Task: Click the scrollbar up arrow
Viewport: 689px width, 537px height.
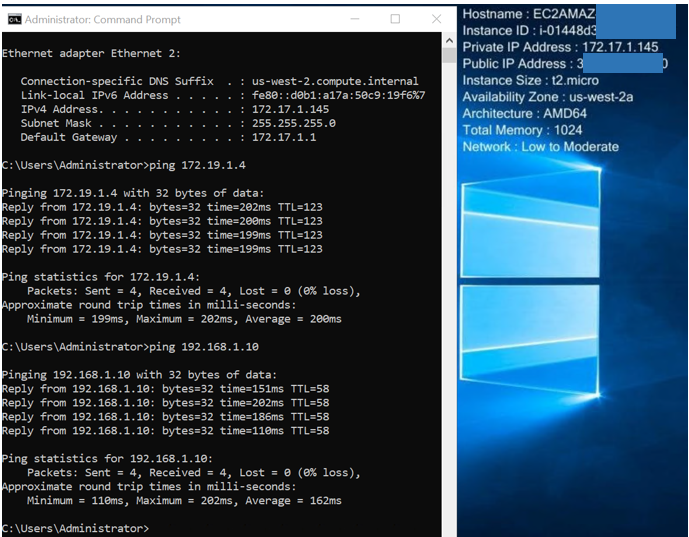Action: 449,40
